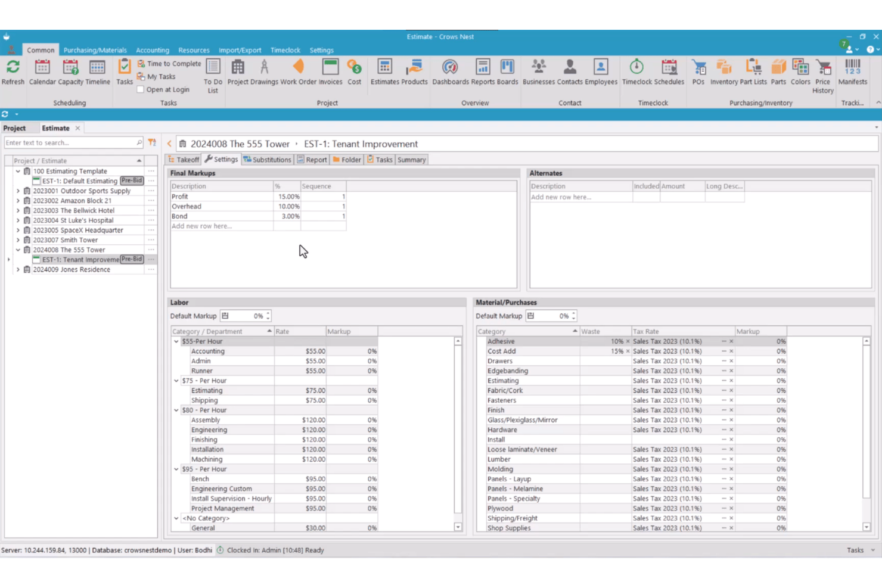Viewport: 882px width, 588px height.
Task: Open the Tasks ribbon button
Action: (x=125, y=72)
